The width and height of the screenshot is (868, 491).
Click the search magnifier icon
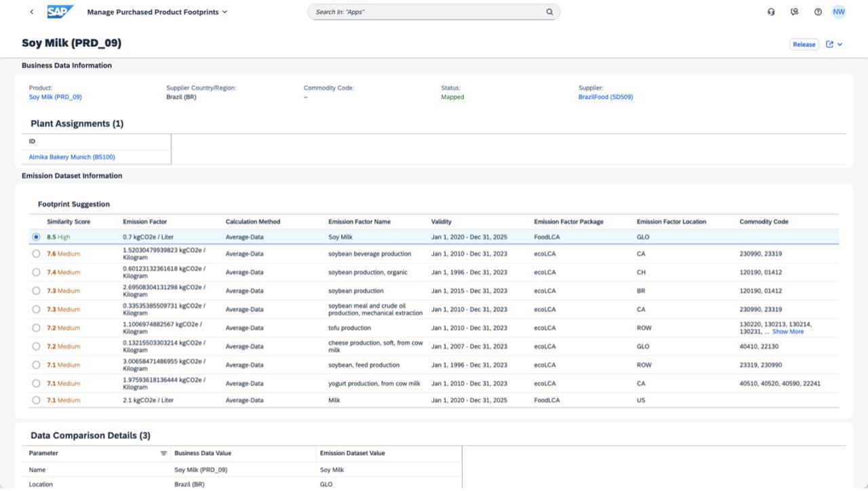coord(550,12)
